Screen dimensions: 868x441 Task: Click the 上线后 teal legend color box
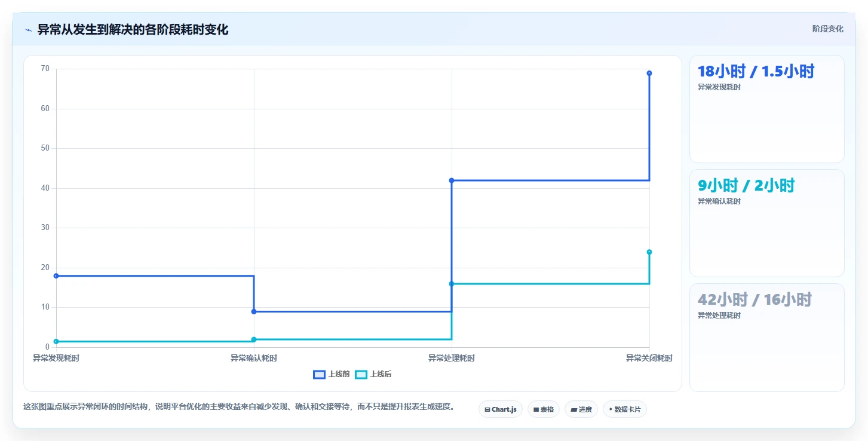pyautogui.click(x=361, y=375)
